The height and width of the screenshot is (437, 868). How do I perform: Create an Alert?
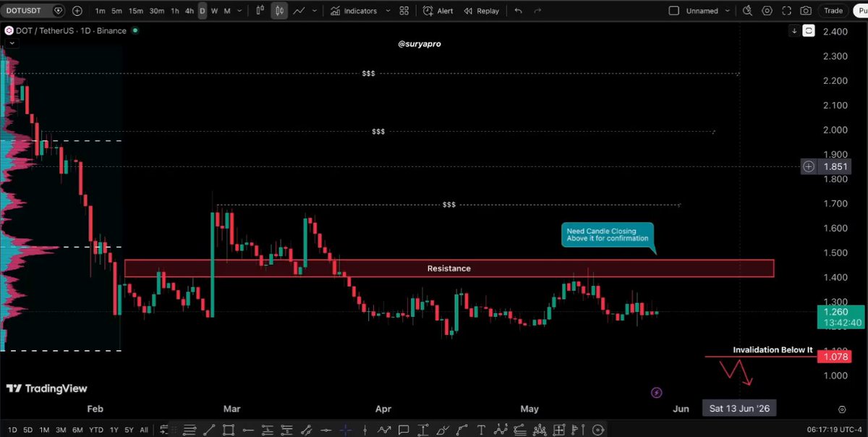pos(438,11)
